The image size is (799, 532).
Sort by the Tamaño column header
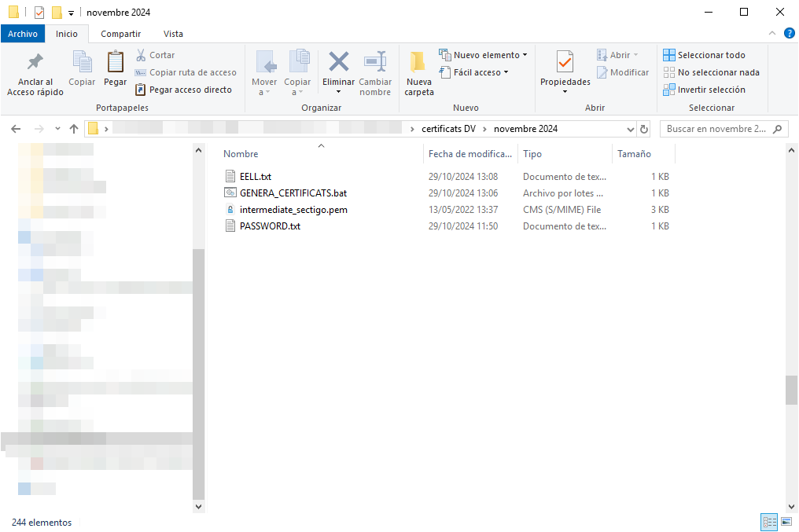click(643, 154)
